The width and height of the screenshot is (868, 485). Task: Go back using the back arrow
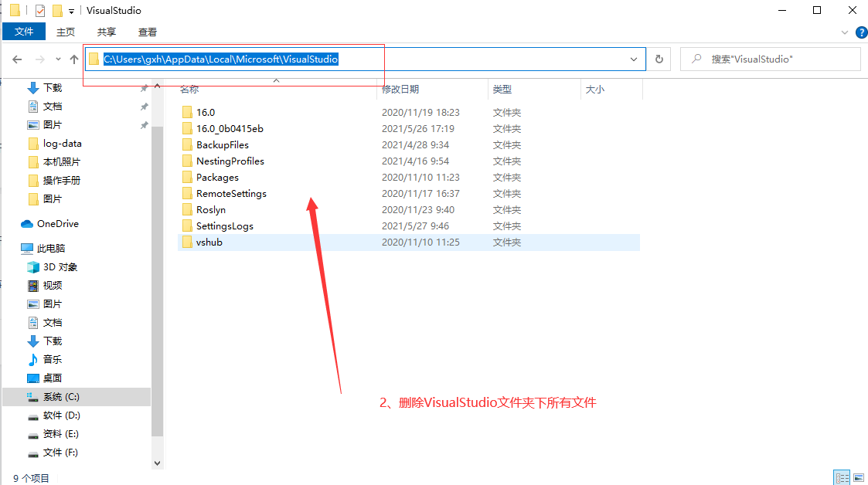pyautogui.click(x=17, y=59)
